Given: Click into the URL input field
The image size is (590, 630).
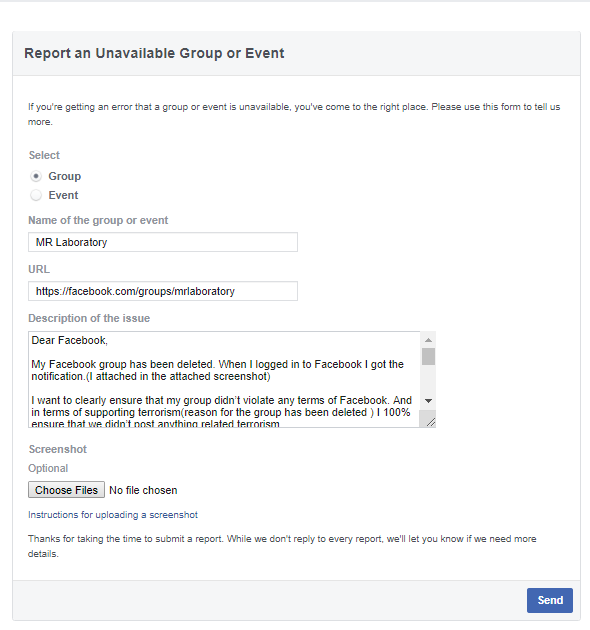Looking at the screenshot, I should [x=163, y=291].
